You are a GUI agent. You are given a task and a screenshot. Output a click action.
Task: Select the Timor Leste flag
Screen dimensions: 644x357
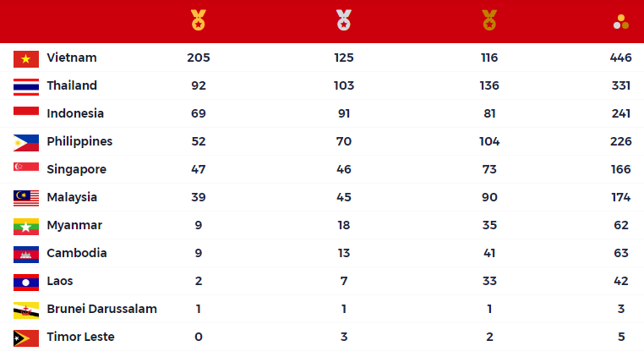pyautogui.click(x=26, y=338)
